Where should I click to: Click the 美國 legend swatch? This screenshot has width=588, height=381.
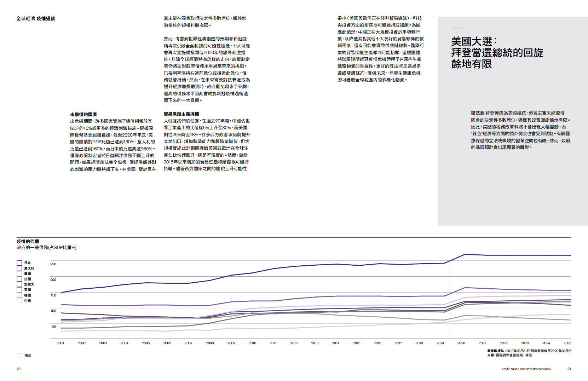click(19, 274)
